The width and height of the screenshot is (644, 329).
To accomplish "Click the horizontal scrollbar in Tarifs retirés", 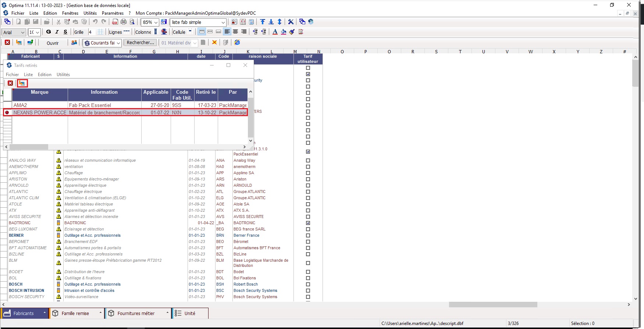I will click(125, 147).
